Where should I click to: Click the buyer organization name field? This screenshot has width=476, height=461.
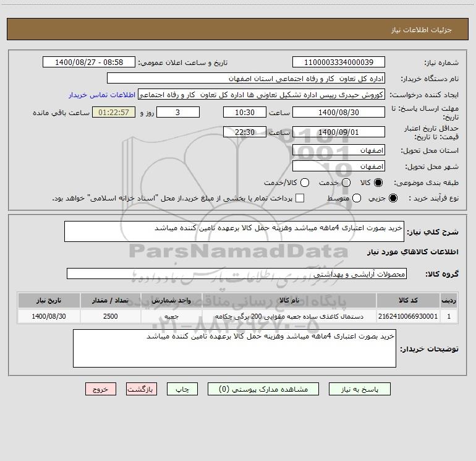(x=246, y=79)
